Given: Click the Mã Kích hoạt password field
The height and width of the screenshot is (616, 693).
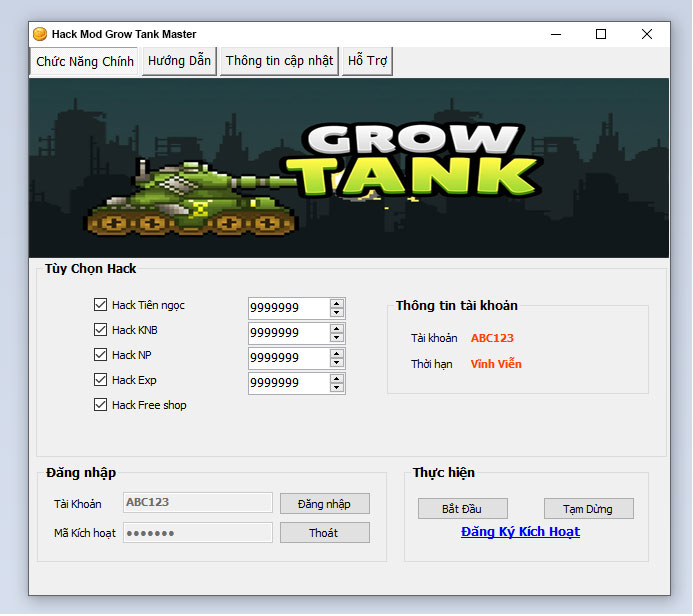Looking at the screenshot, I should [198, 533].
